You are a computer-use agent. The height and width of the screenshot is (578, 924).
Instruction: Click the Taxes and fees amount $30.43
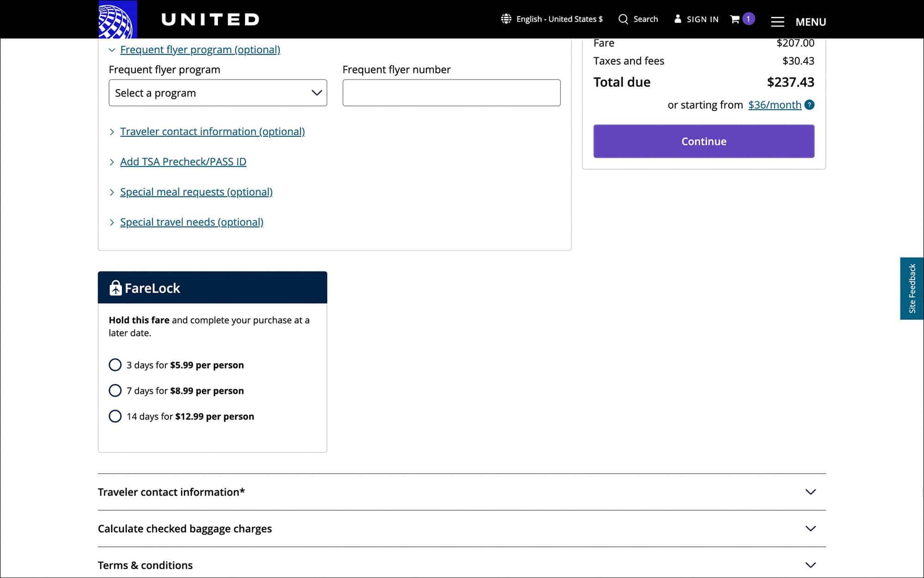tap(798, 61)
